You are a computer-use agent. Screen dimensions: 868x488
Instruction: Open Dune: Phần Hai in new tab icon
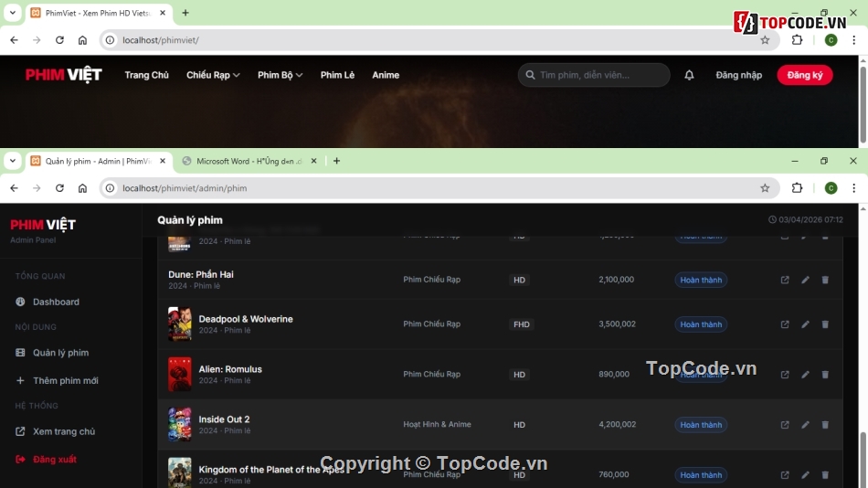point(785,280)
